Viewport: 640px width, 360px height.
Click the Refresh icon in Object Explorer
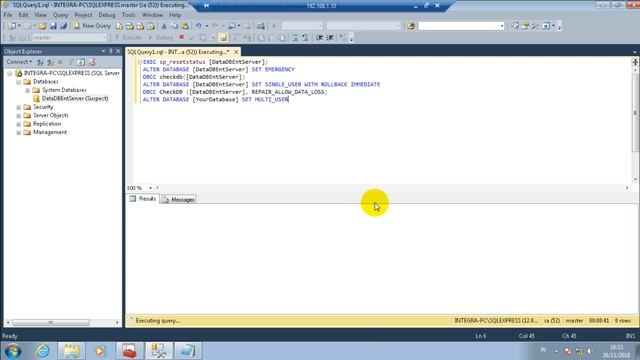point(81,62)
